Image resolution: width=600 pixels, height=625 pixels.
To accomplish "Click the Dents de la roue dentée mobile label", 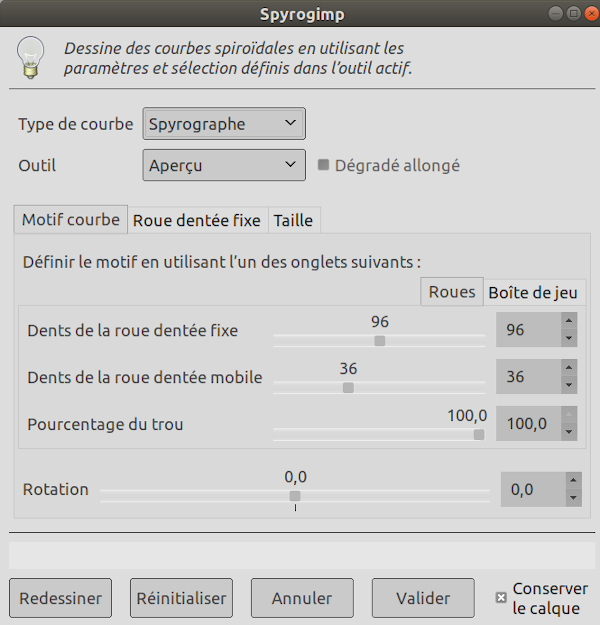I will [x=145, y=377].
